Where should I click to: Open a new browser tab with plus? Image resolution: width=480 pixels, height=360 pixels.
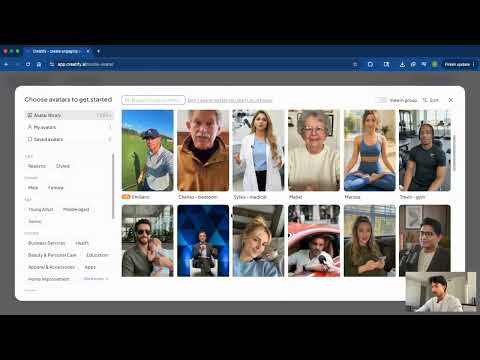98,51
